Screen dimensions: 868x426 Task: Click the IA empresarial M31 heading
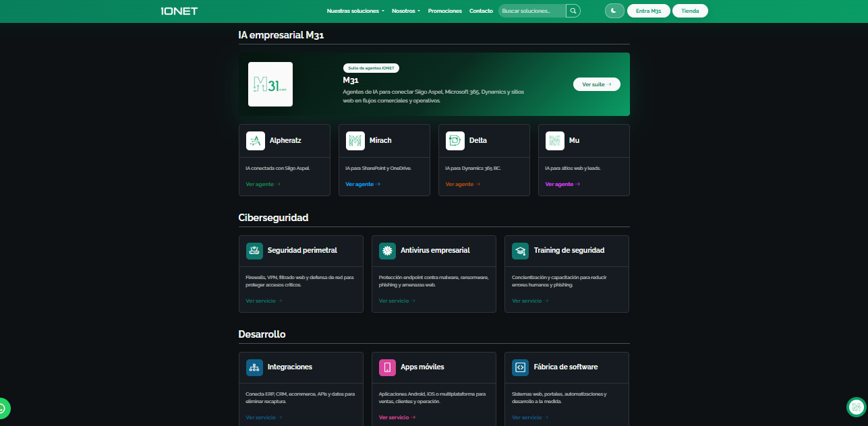click(281, 35)
